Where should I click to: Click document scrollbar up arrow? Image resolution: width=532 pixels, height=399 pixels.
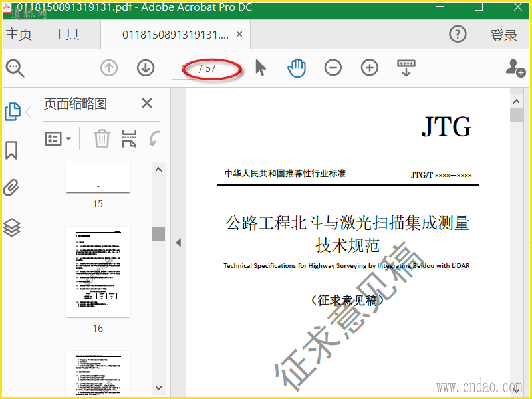(517, 102)
